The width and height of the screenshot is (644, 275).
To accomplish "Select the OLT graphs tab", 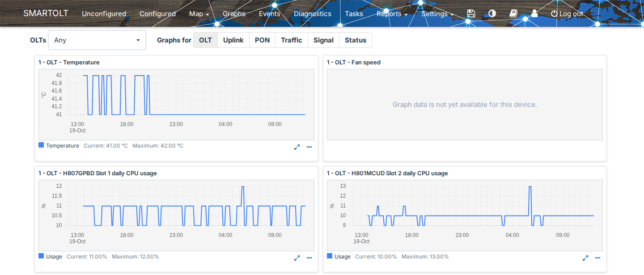I will [205, 40].
